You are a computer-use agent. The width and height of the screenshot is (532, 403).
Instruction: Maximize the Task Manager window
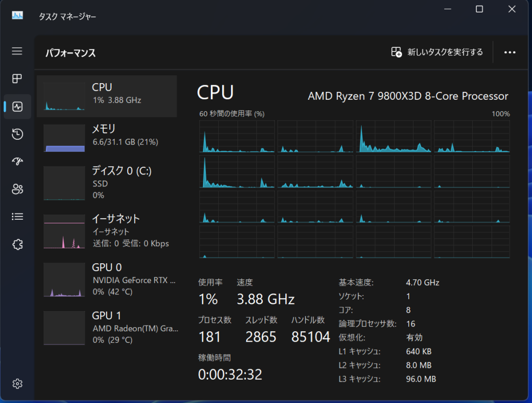coord(479,9)
